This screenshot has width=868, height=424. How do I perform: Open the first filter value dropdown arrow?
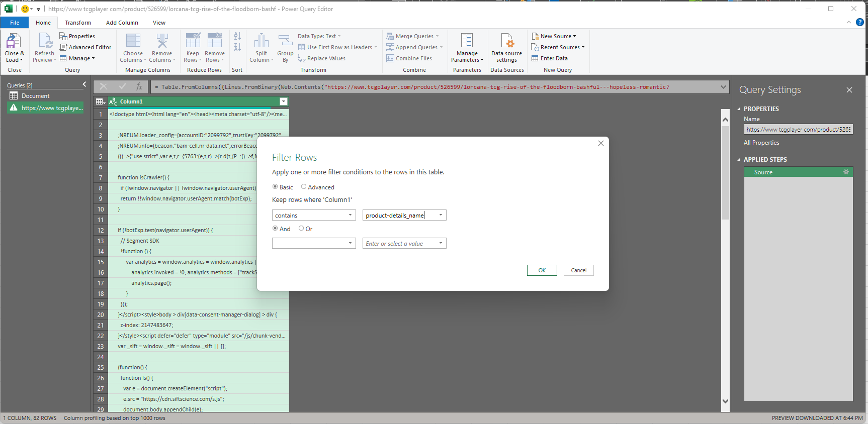click(441, 215)
